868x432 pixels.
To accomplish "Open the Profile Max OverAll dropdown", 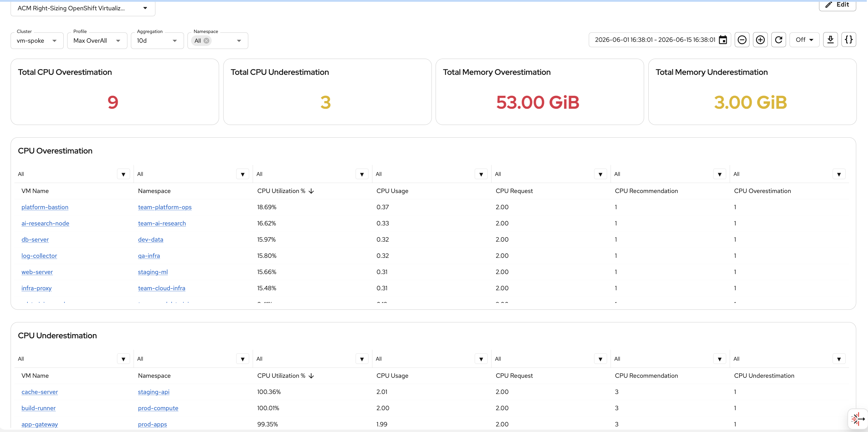I will (97, 41).
